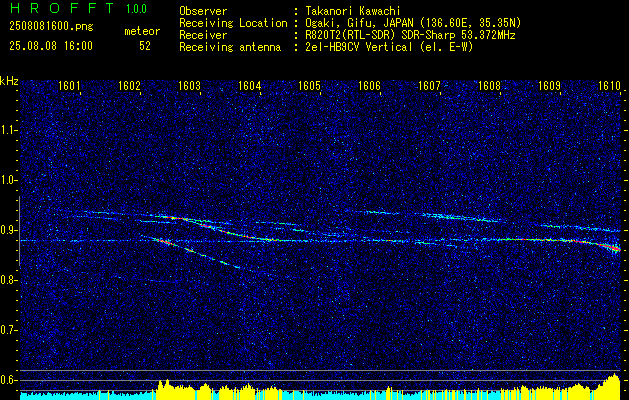629x400 pixels.
Task: Click the 1608 time marker
Action: click(490, 85)
